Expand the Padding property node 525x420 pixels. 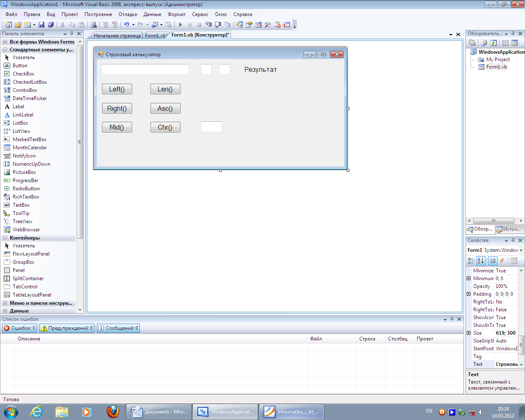coord(469,294)
